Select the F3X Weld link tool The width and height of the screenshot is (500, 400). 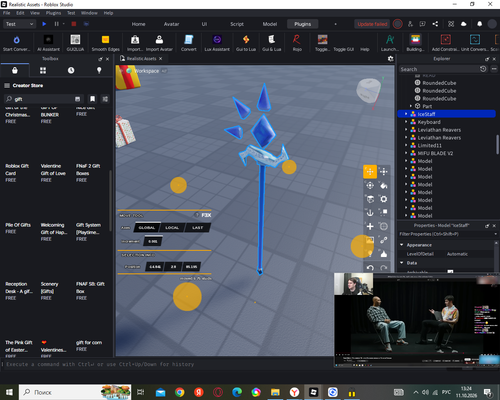click(384, 240)
